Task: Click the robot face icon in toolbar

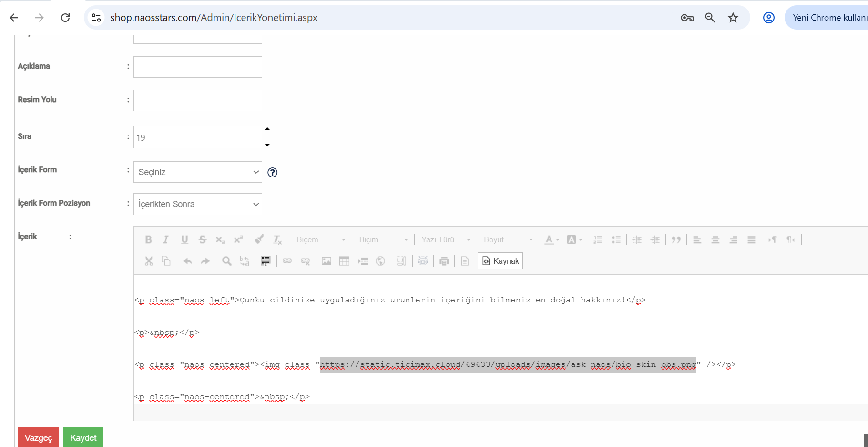Action: (423, 261)
